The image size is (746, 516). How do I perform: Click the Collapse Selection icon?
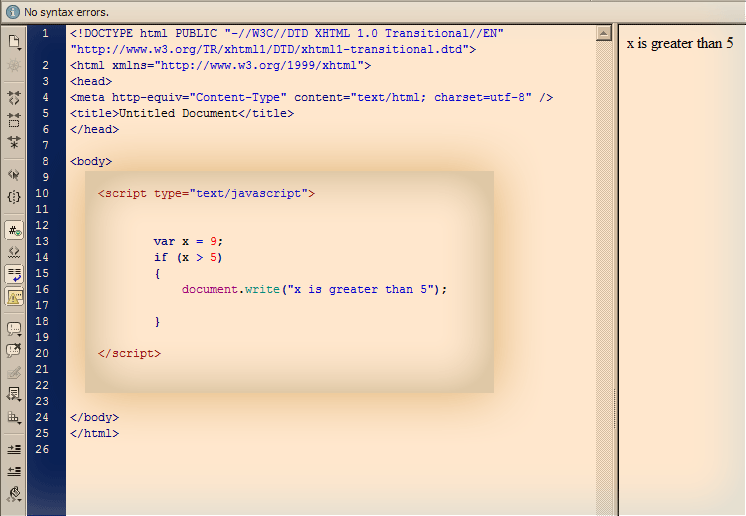click(x=14, y=120)
